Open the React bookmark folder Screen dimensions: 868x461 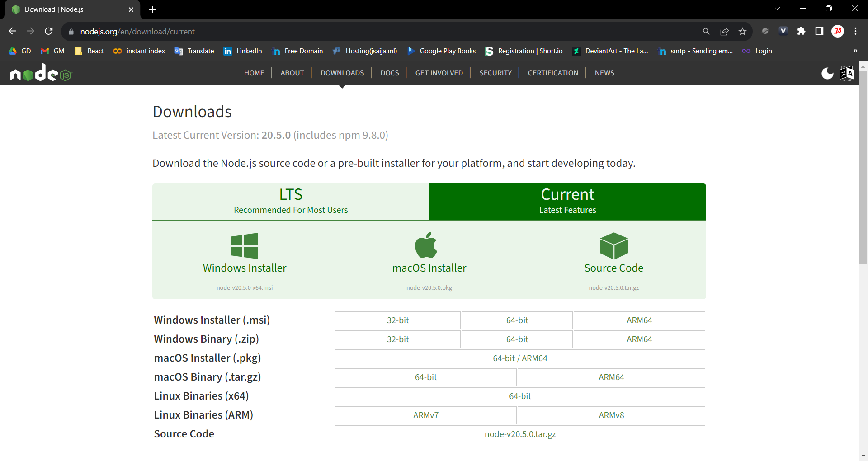(90, 51)
